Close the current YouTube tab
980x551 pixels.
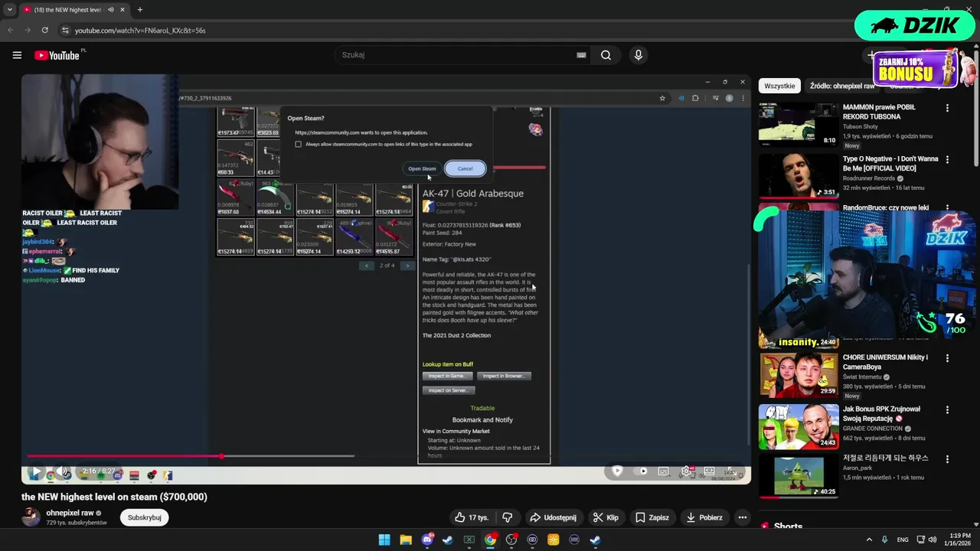(x=122, y=10)
